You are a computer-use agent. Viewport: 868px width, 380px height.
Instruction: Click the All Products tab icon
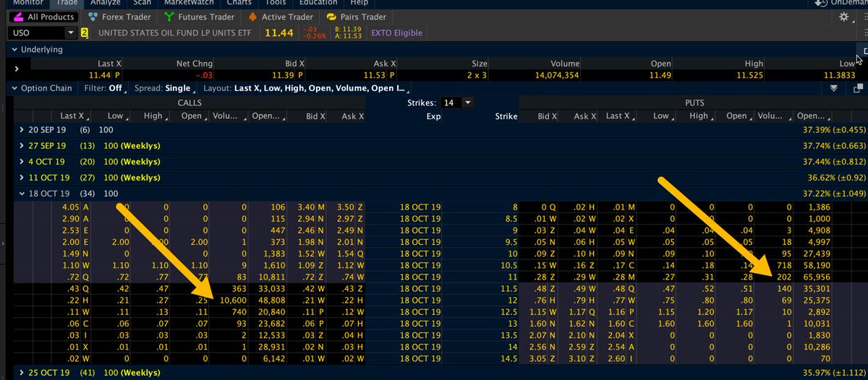(17, 17)
